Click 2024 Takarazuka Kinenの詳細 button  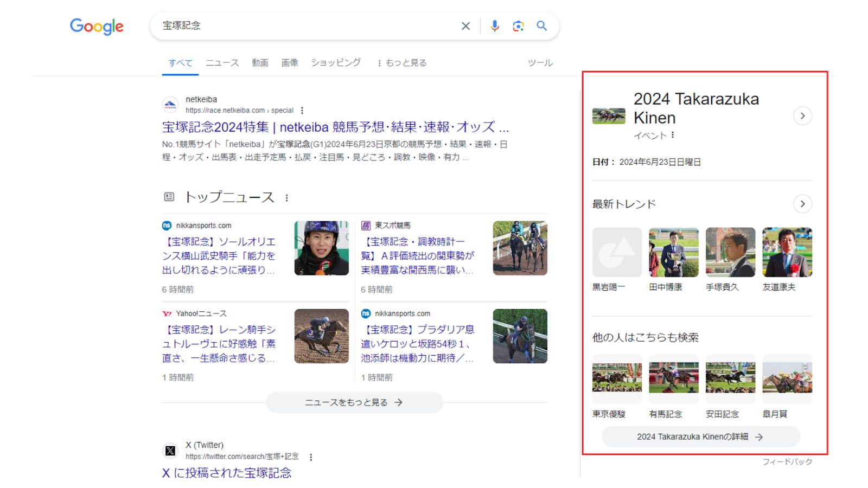[700, 436]
